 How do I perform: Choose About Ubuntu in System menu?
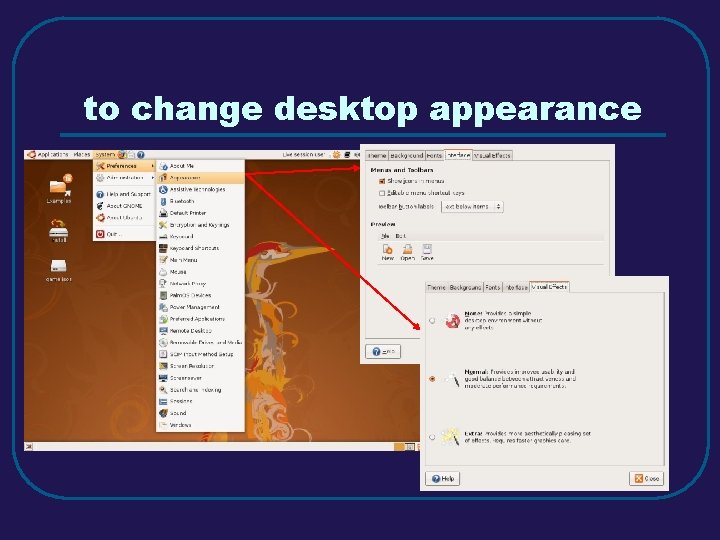[124, 218]
